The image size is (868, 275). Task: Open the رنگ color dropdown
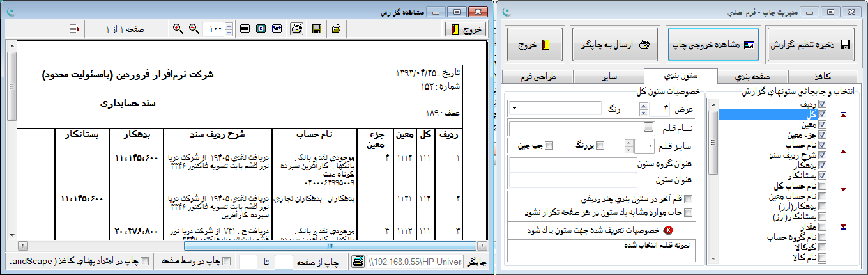[x=515, y=109]
